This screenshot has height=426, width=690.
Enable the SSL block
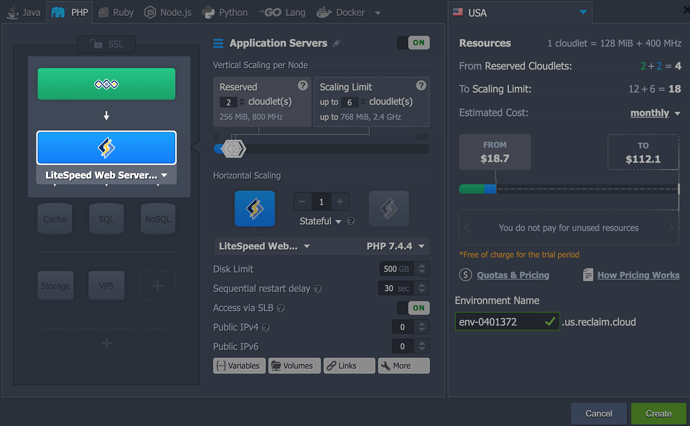click(106, 44)
